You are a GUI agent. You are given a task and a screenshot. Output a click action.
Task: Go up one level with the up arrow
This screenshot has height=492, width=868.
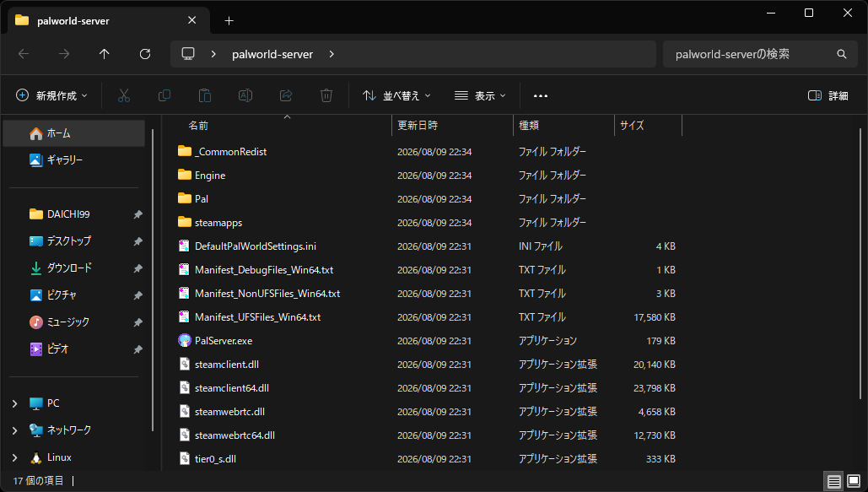[x=104, y=54]
